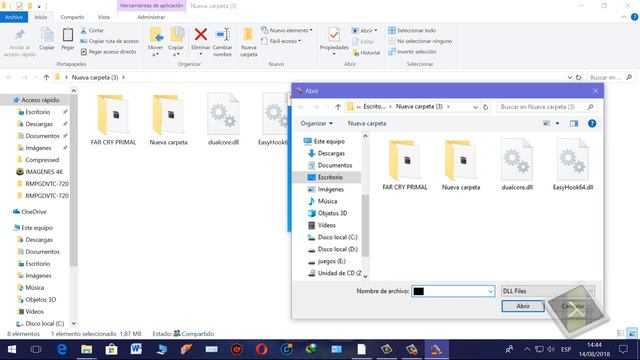Click the Explorer refresh button
Screen dimensions: 640x360
pos(579,77)
